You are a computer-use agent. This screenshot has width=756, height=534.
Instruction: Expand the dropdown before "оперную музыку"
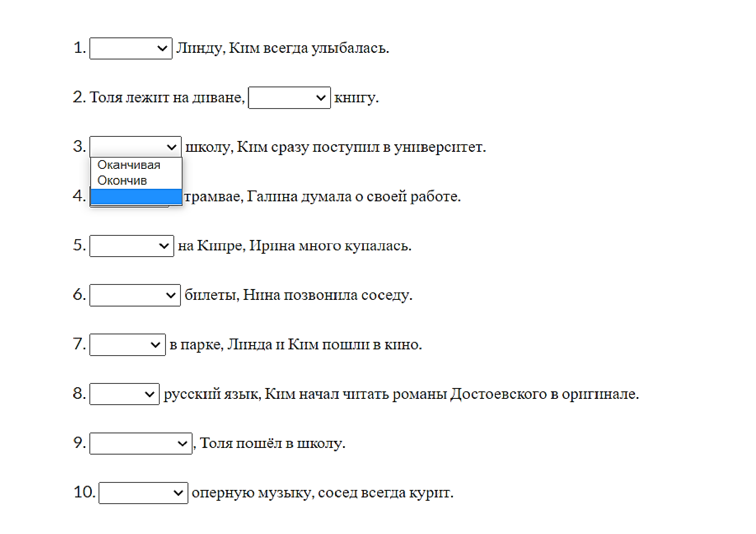click(143, 493)
